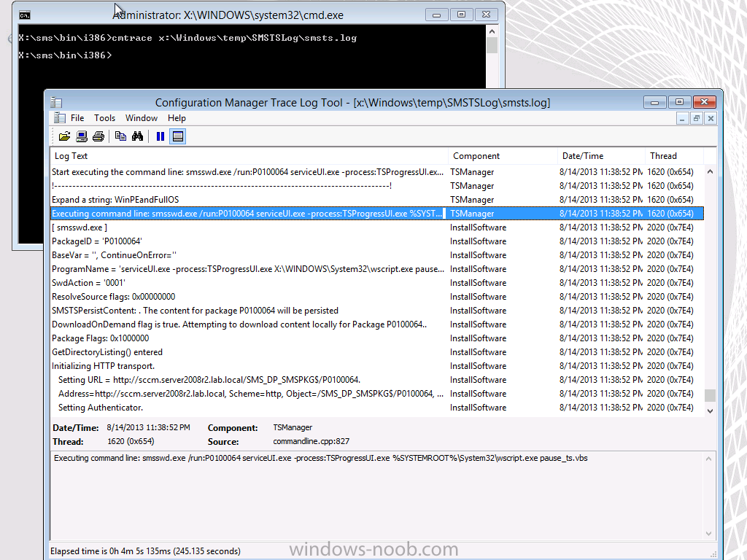Click the Open log file toolbar icon
The image size is (747, 560).
pyautogui.click(x=64, y=136)
